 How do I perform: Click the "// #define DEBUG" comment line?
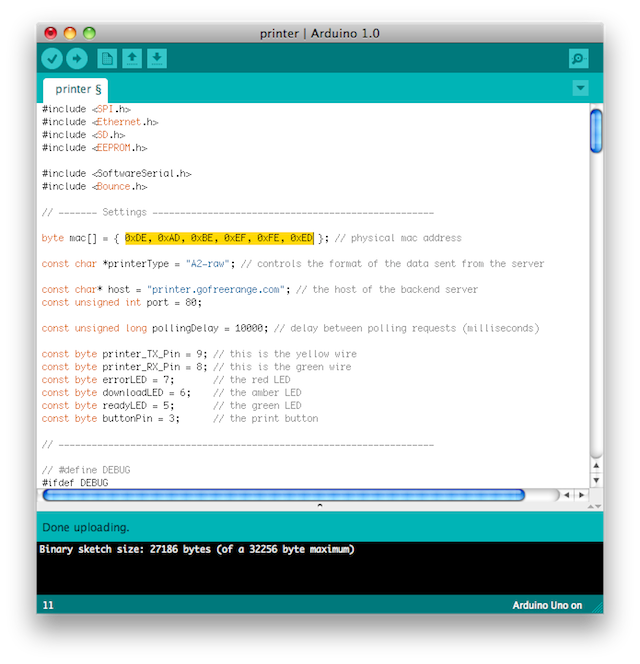click(x=86, y=470)
